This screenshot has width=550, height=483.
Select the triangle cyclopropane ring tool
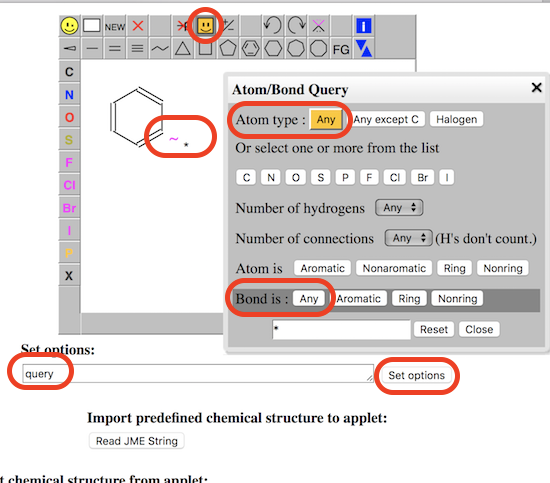click(183, 48)
